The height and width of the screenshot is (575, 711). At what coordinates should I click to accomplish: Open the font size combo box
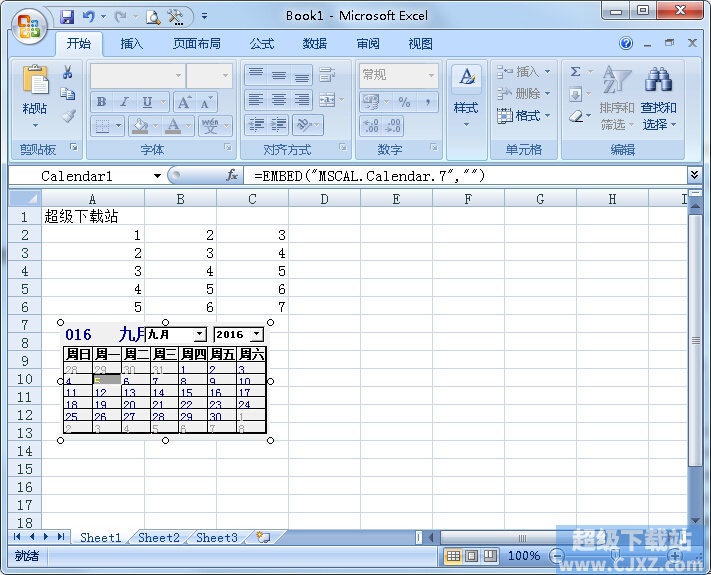(209, 75)
